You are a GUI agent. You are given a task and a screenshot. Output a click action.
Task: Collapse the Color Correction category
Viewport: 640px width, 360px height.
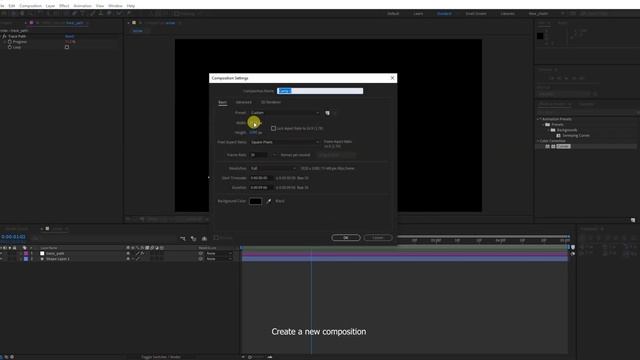538,141
